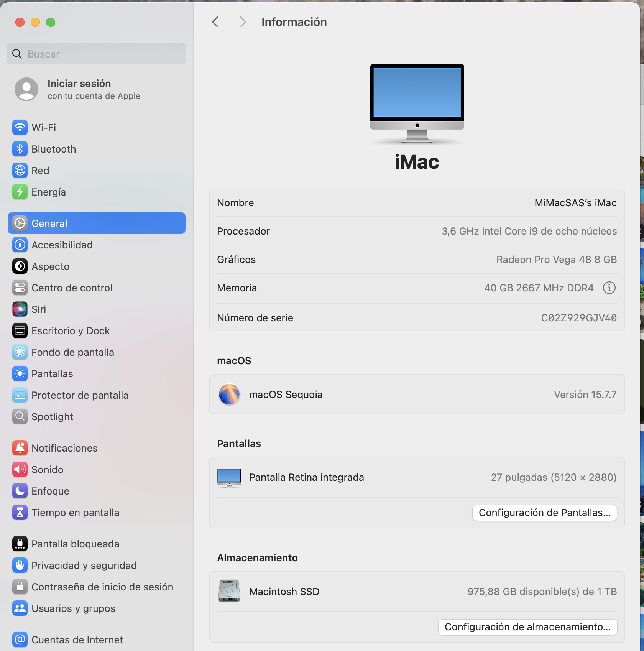
Task: Open the Sonido speaker icon
Action: [x=20, y=470]
